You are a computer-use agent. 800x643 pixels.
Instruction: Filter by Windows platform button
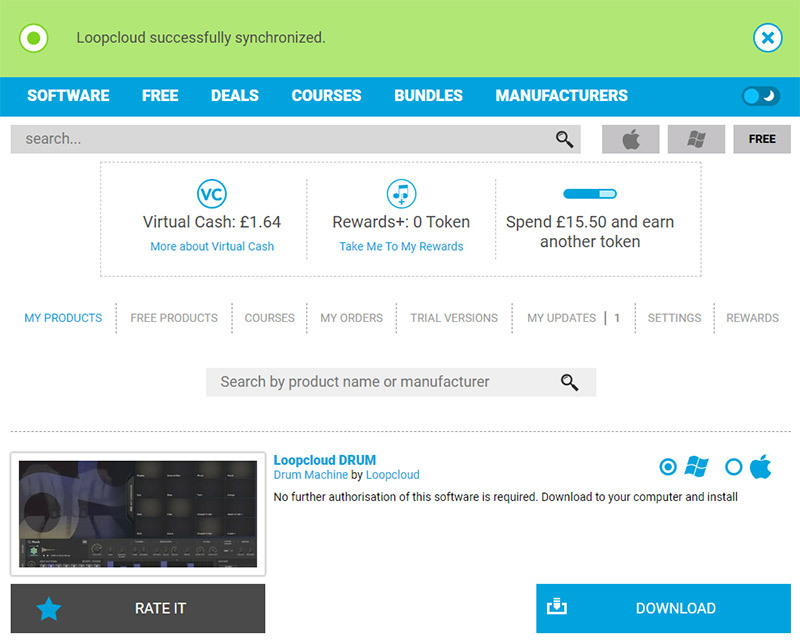(696, 139)
